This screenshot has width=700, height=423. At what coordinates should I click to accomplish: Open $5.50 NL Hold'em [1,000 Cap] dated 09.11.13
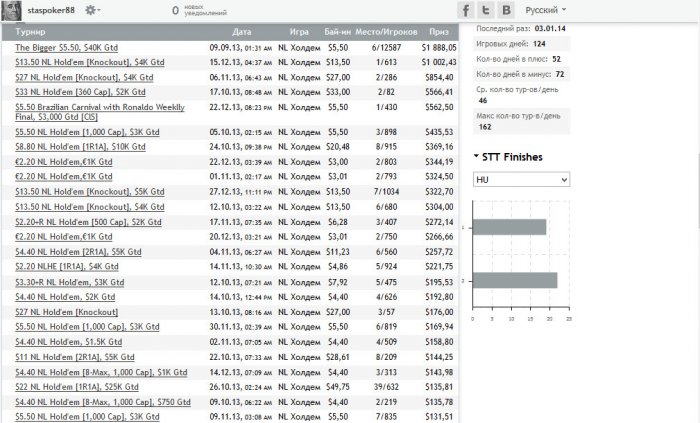(x=87, y=416)
